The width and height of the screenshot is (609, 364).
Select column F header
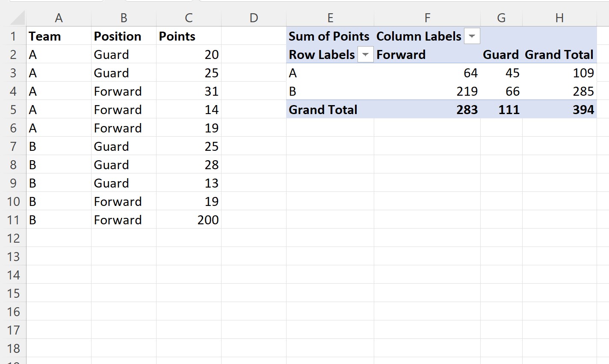pyautogui.click(x=427, y=18)
